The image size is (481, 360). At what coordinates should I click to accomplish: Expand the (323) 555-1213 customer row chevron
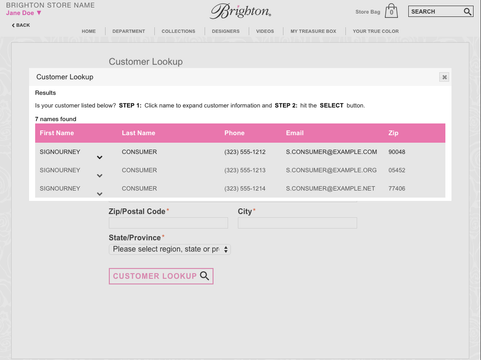coord(99,176)
